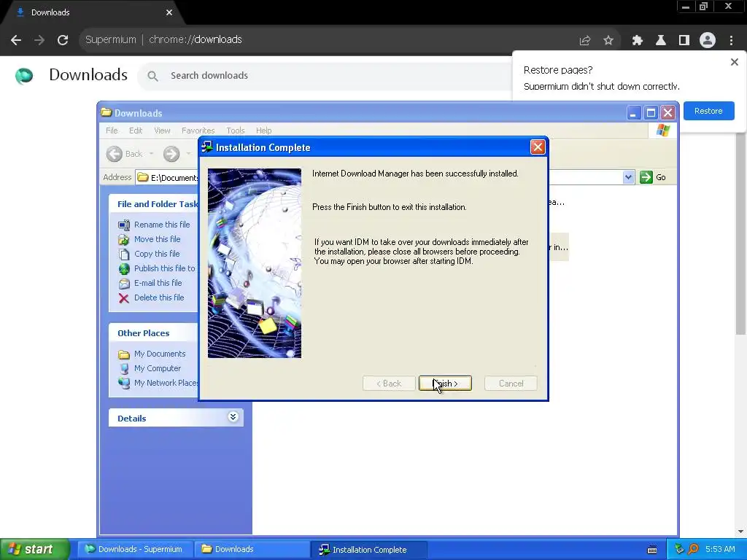Open Favorites menu in Downloads explorer window
The image size is (747, 560).
pos(198,131)
